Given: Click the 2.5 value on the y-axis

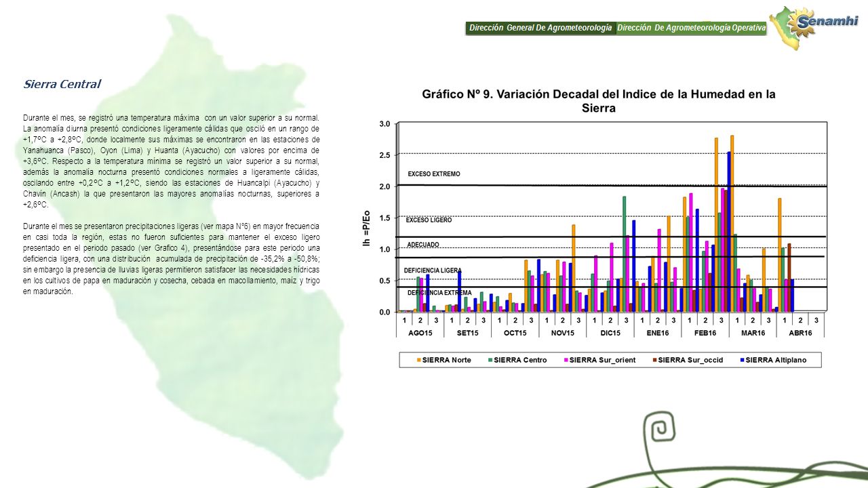Looking at the screenshot, I should coord(384,155).
